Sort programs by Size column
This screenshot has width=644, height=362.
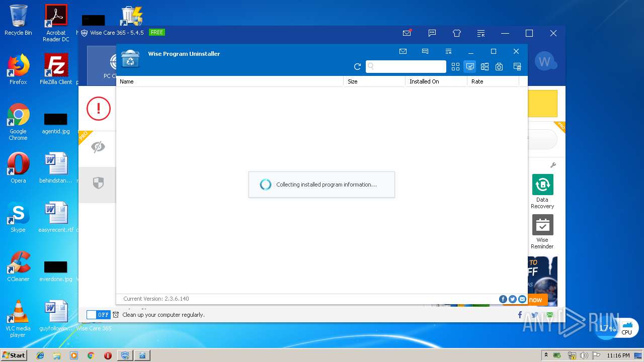coord(374,81)
